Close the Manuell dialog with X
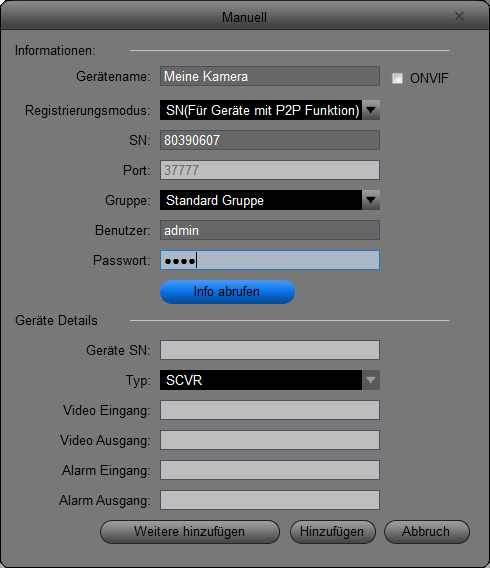Screen dimensions: 490x568 tap(459, 16)
